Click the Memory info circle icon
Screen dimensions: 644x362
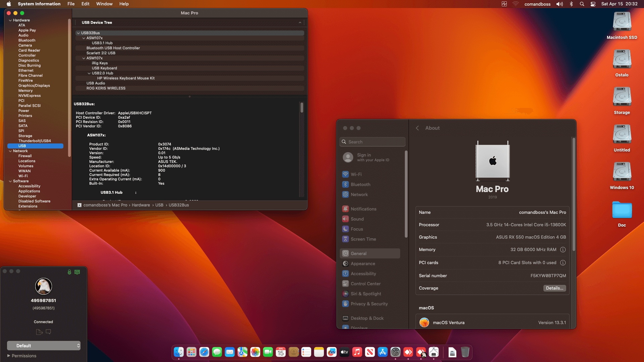tap(563, 250)
